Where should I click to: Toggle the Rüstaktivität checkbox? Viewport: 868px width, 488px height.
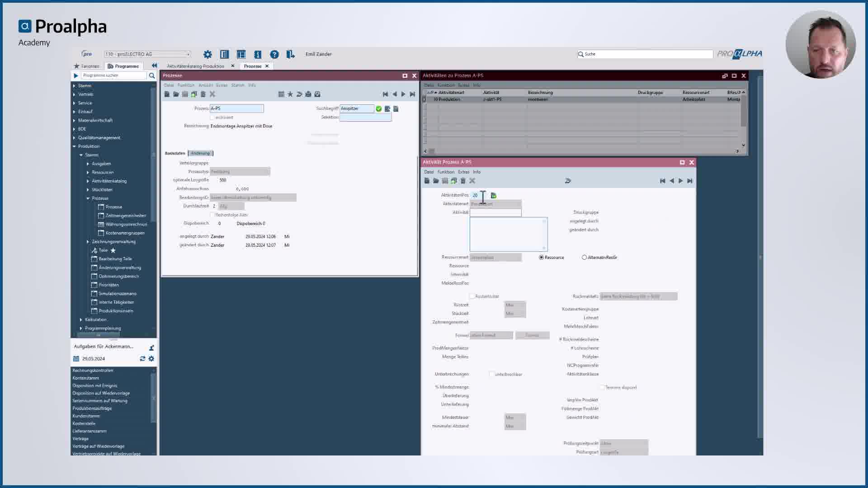click(472, 296)
